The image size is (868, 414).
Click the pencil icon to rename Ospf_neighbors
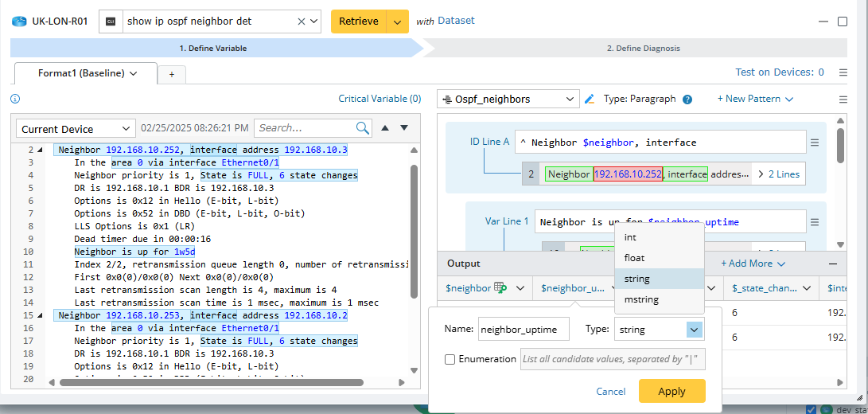590,100
